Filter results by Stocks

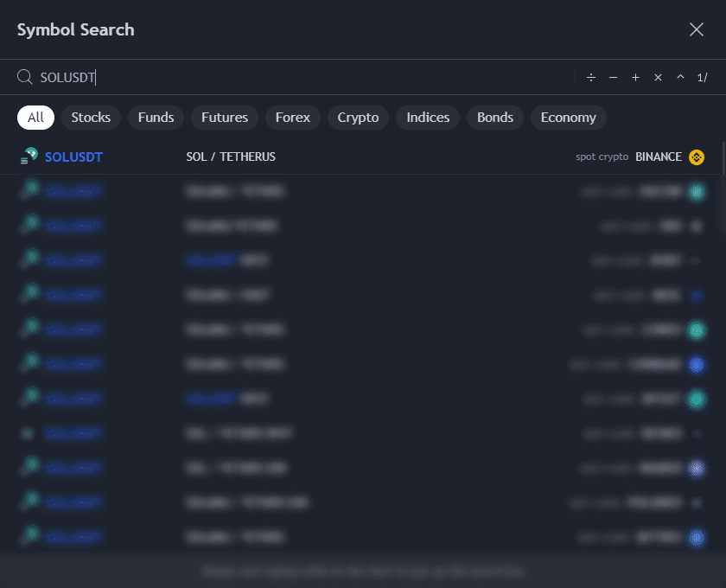91,118
